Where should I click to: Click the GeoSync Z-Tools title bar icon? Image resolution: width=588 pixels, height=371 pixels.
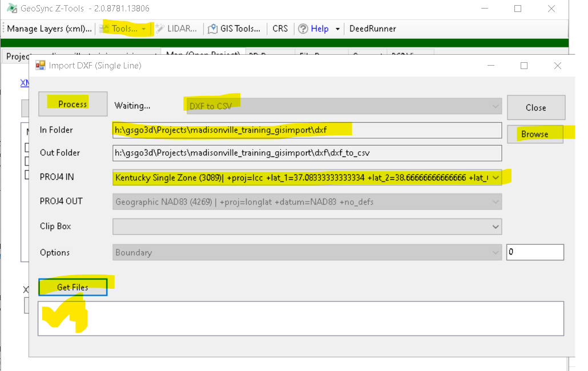click(x=11, y=9)
